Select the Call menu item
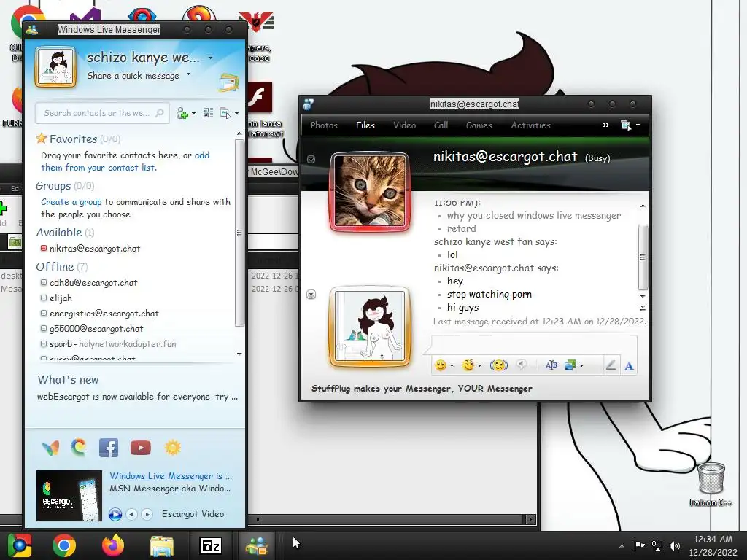747x560 pixels. [441, 125]
